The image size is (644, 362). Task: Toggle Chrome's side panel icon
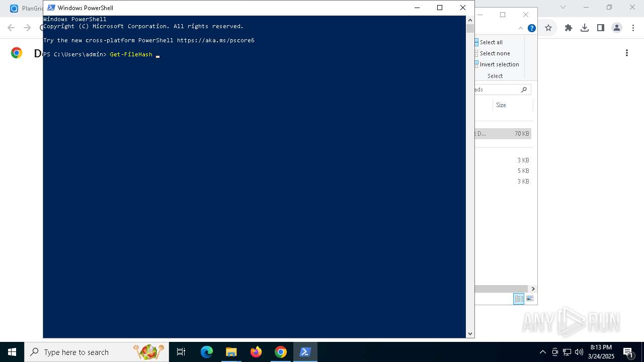coord(600,28)
